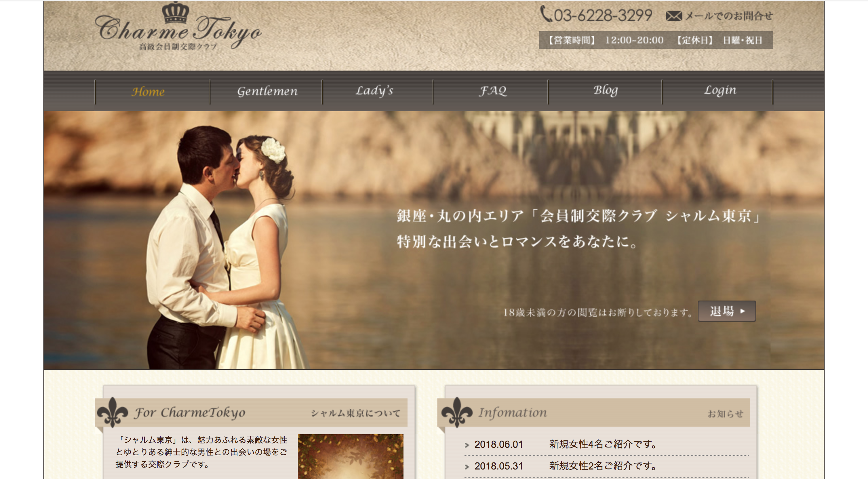Open the Lady's menu item
868x479 pixels.
374,91
